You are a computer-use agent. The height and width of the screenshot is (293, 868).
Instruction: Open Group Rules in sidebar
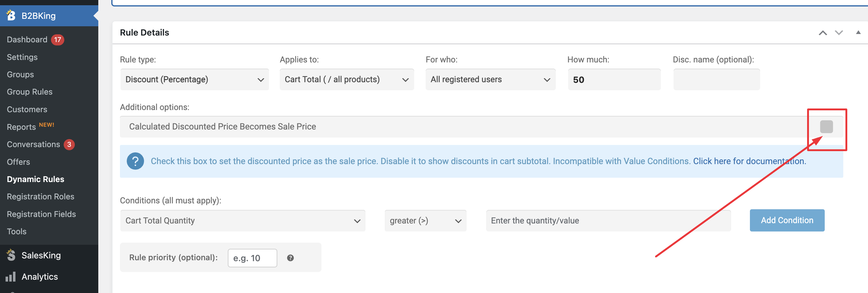(30, 92)
